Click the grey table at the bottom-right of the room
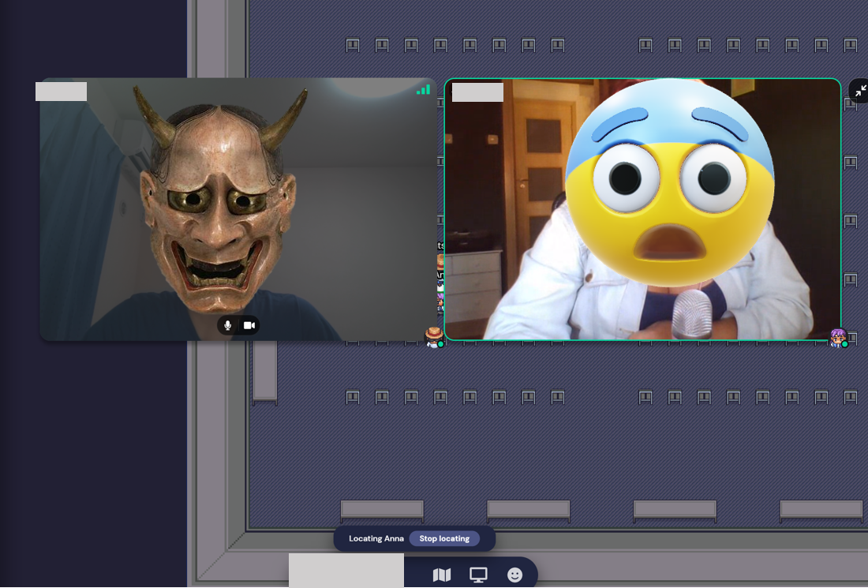 (x=821, y=510)
